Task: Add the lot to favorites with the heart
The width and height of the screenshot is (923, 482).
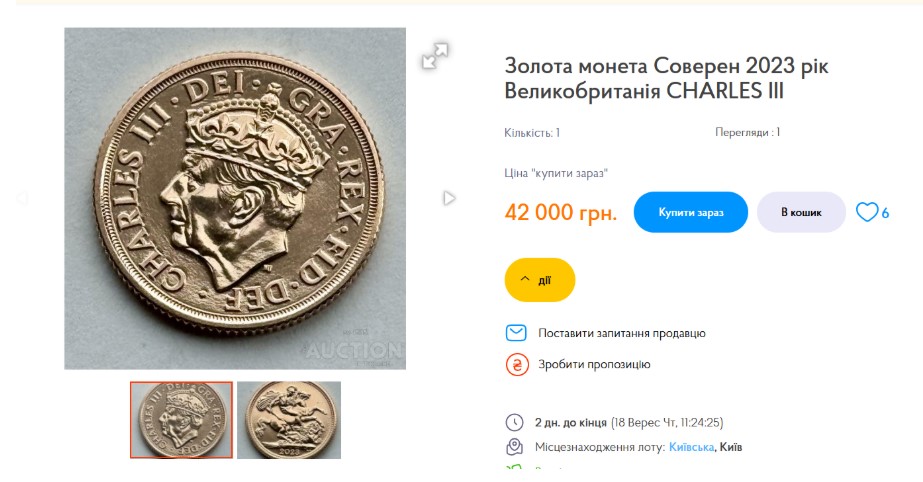Action: [867, 212]
